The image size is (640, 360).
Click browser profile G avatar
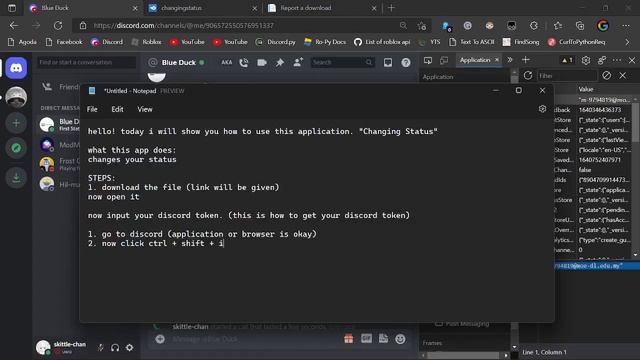pyautogui.click(x=603, y=26)
